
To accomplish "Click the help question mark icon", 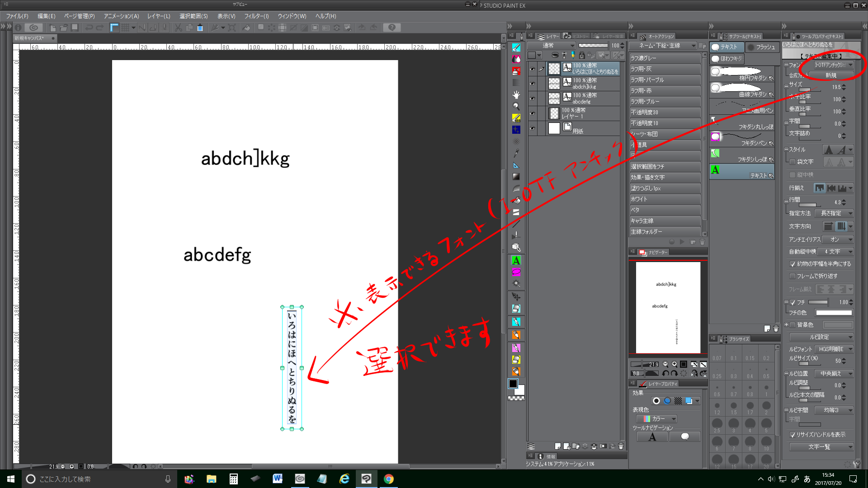I will 392,28.
